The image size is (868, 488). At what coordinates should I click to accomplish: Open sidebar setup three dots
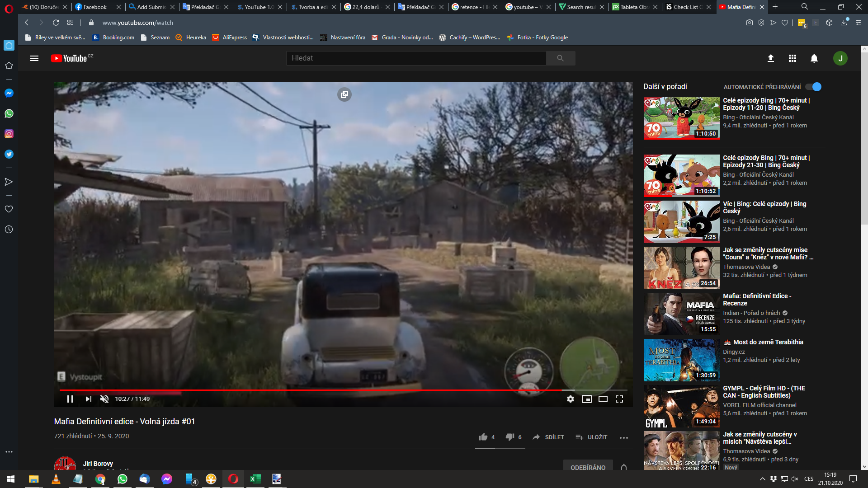coord(9,452)
